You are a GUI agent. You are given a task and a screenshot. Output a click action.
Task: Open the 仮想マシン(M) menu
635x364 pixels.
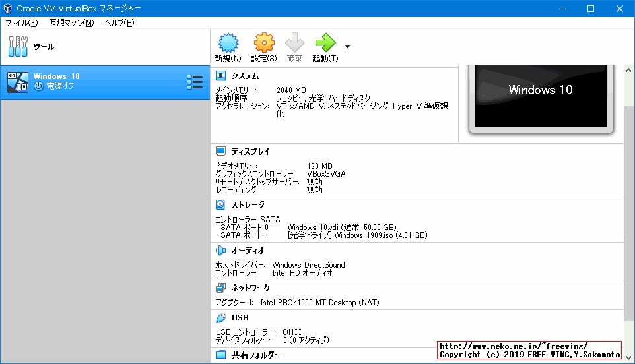[x=71, y=23]
